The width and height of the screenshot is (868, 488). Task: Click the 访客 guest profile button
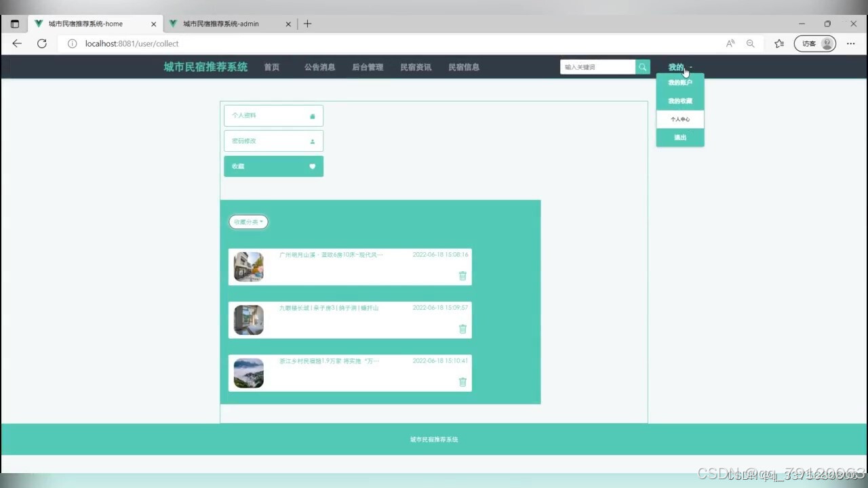pyautogui.click(x=815, y=43)
